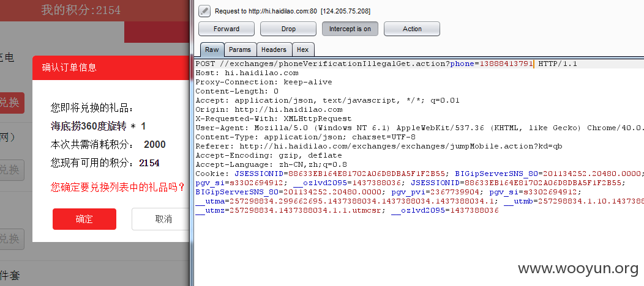644x286 pixels.
Task: Click the Accept-Language header line
Action: [x=271, y=164]
